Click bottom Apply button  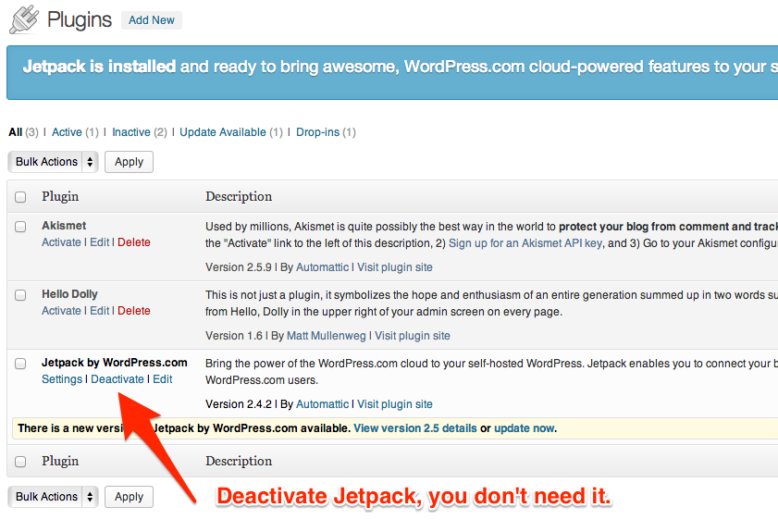pos(129,497)
